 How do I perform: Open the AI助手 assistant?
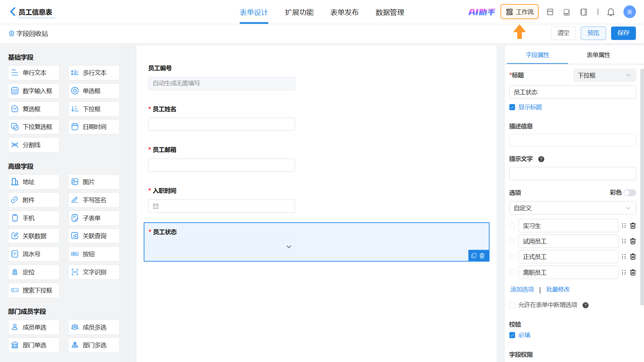tap(481, 12)
